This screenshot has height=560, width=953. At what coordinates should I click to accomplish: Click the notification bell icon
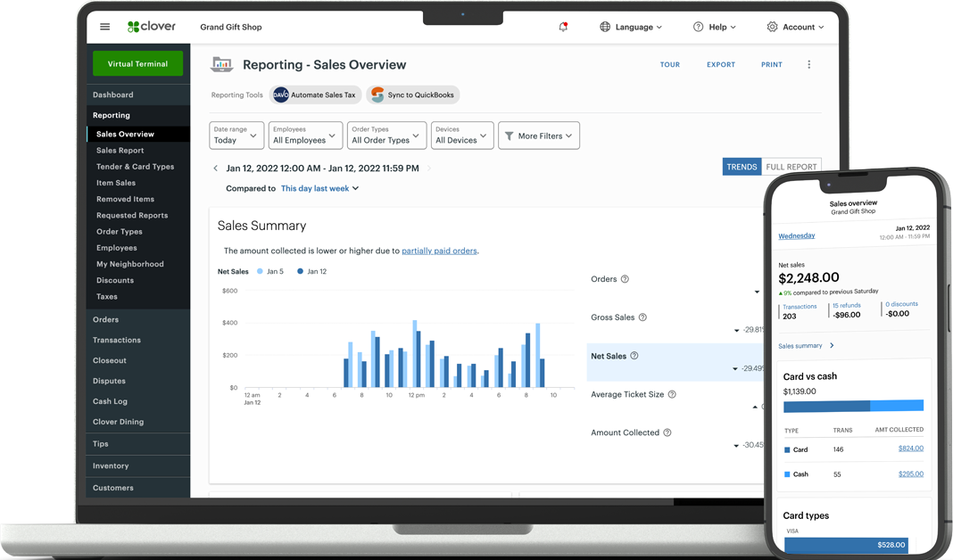click(x=563, y=27)
